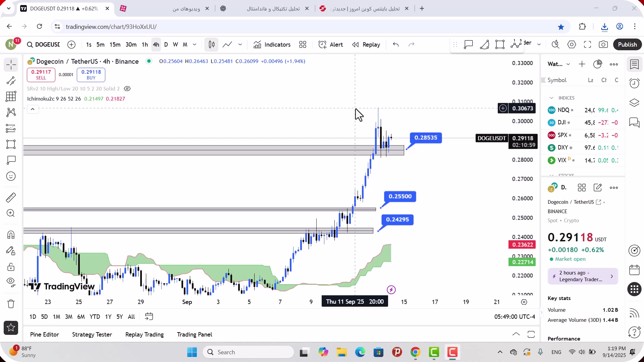Toggle the time zone 05:49:00 UTC-4
The width and height of the screenshot is (644, 362).
(515, 317)
